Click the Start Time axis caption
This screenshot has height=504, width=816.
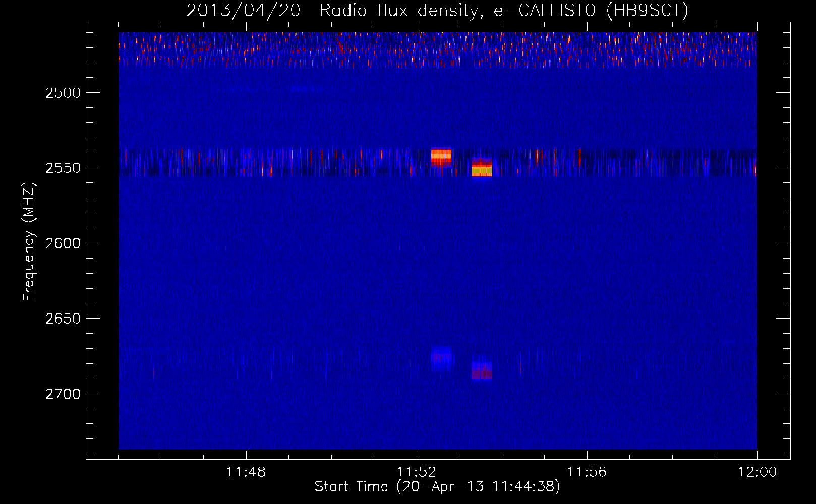(437, 487)
